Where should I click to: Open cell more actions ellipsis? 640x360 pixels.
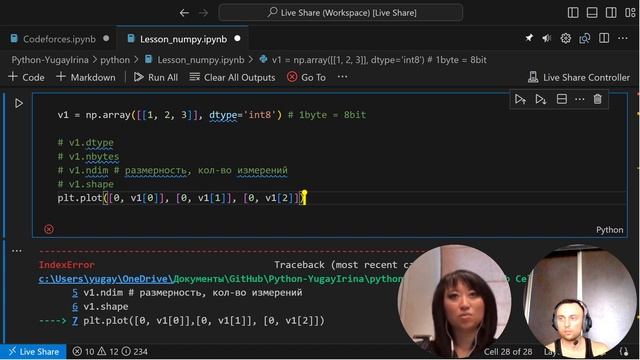pos(580,99)
